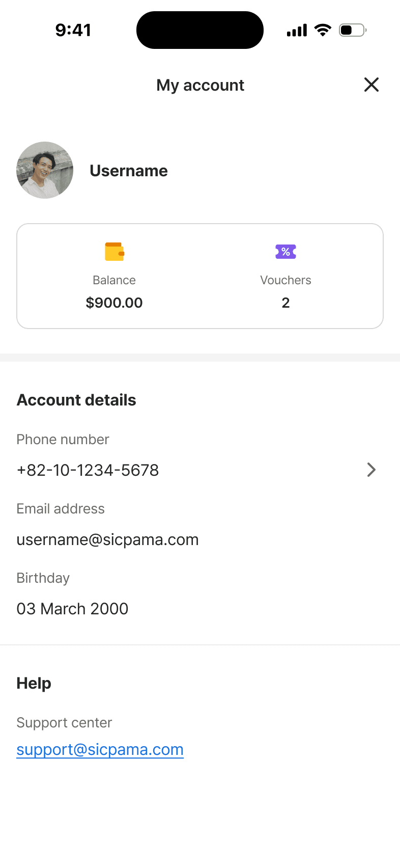Tap the Wi-Fi status bar icon
Image resolution: width=400 pixels, height=868 pixels.
click(323, 30)
